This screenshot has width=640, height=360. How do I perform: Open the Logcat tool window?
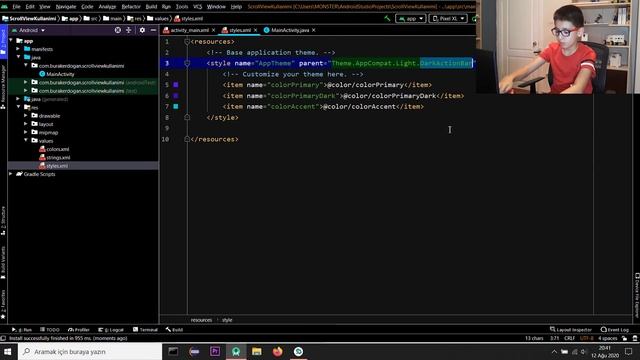(x=111, y=329)
